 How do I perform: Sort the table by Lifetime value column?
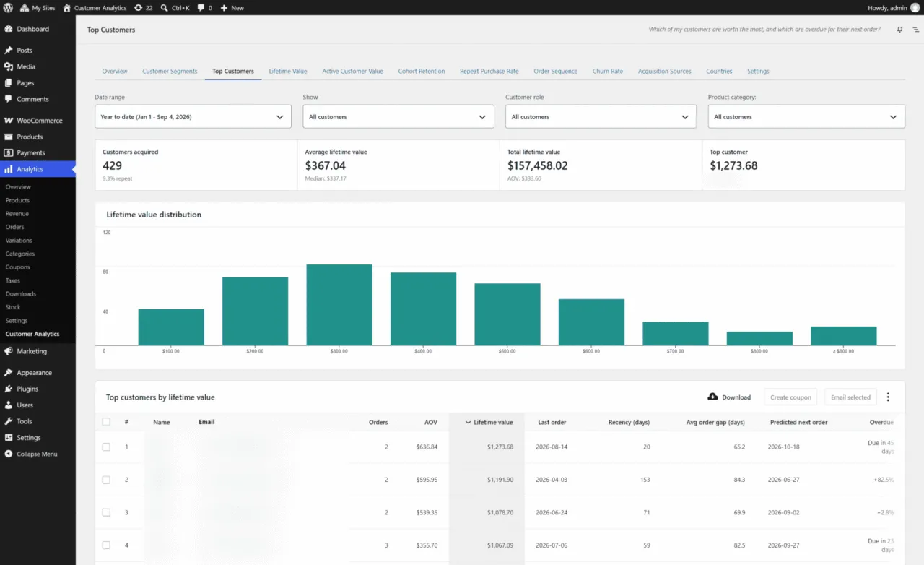489,422
